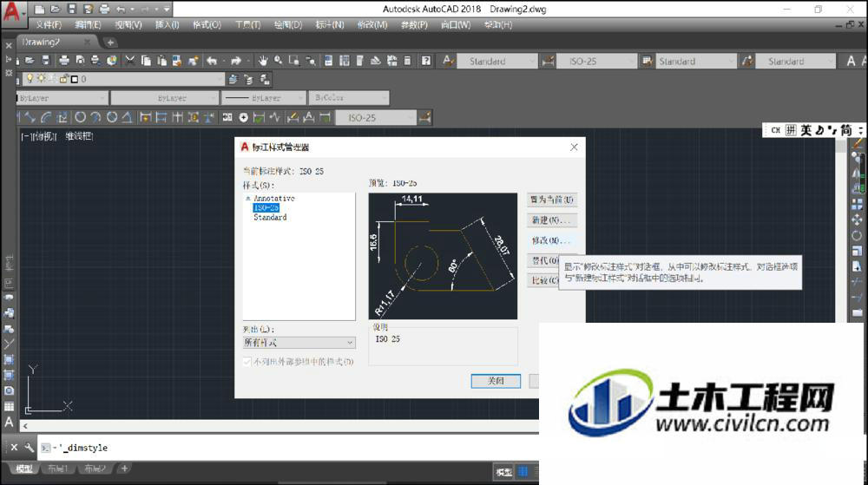Viewport: 868px width, 485px height.
Task: Click the Redo arrow in Standard toolbar
Action: pos(236,61)
